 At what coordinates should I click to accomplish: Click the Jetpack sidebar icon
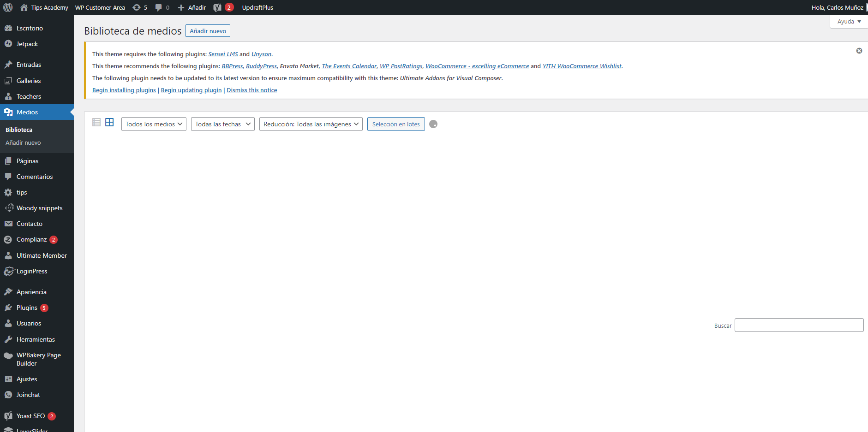[x=8, y=44]
